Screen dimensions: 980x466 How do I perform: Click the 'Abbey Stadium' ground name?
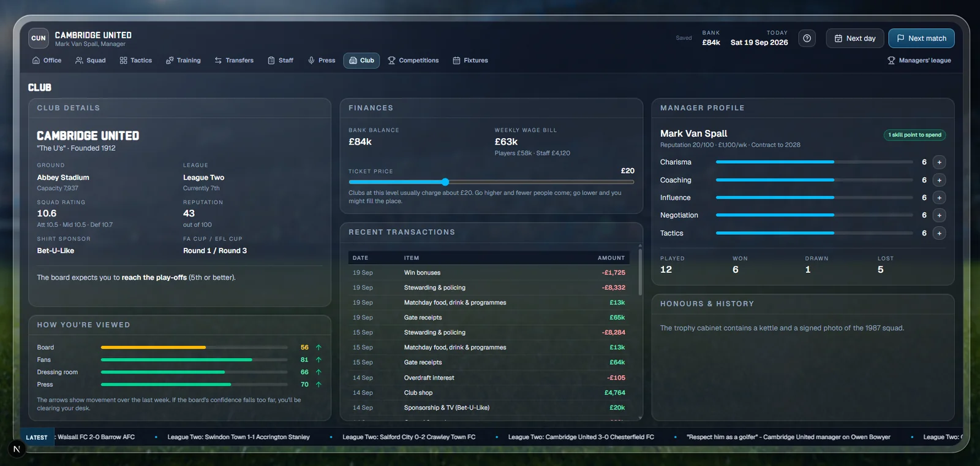coord(63,178)
